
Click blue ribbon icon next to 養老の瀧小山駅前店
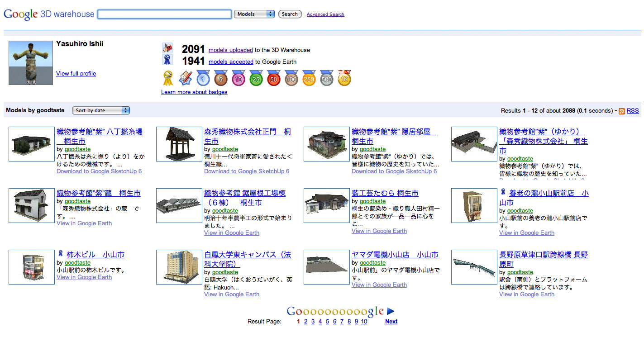(x=503, y=192)
